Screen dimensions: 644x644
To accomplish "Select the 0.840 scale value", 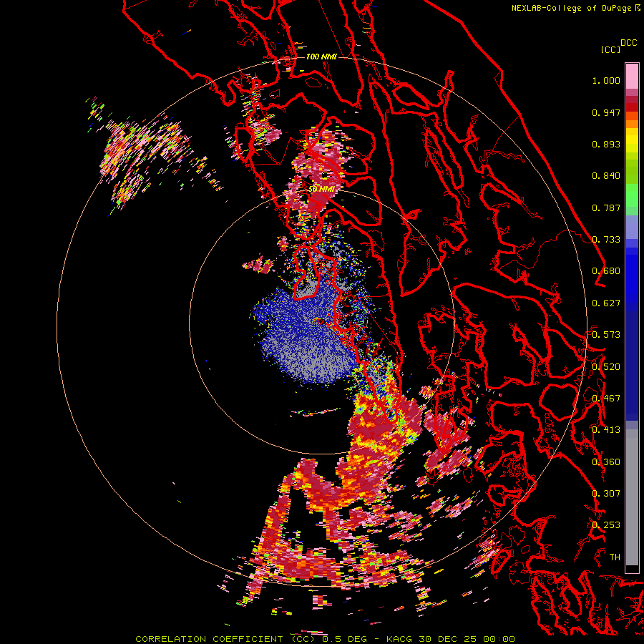I will pyautogui.click(x=606, y=176).
